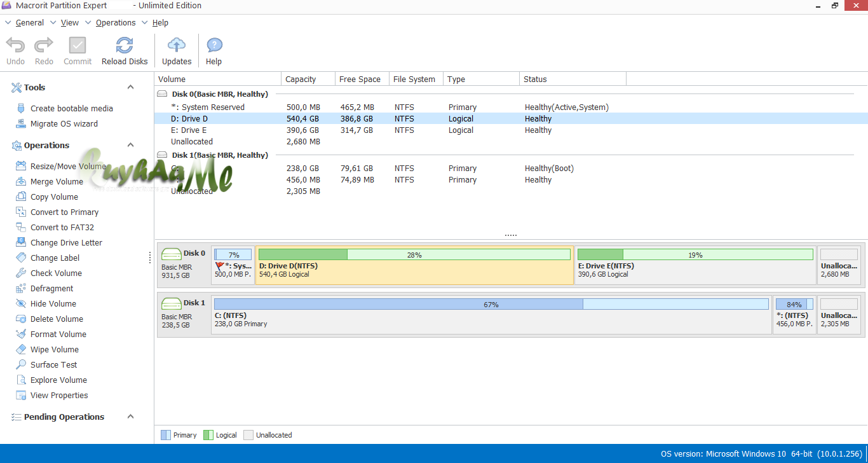Click the Copy Volume icon
The height and width of the screenshot is (463, 868).
[x=20, y=197]
